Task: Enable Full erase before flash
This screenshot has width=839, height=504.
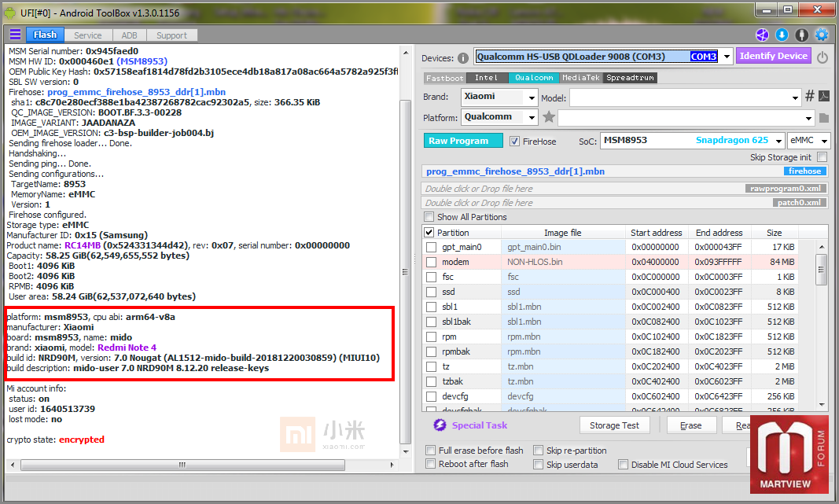Action: click(x=430, y=450)
